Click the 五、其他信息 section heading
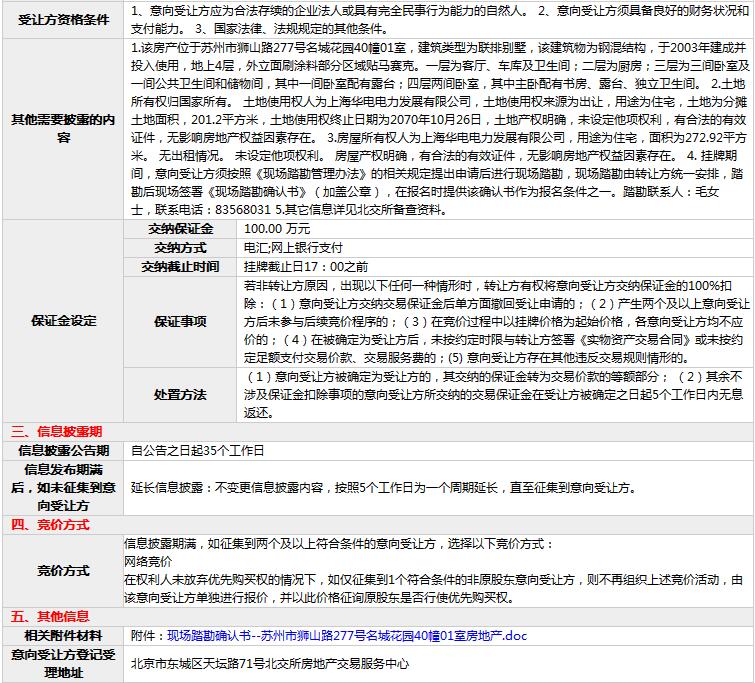This screenshot has width=755, height=683. click(50, 616)
